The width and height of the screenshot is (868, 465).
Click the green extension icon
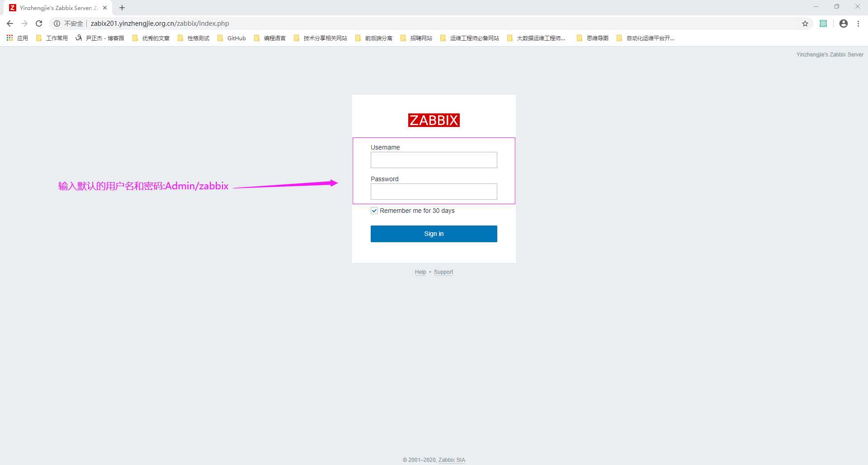(823, 23)
